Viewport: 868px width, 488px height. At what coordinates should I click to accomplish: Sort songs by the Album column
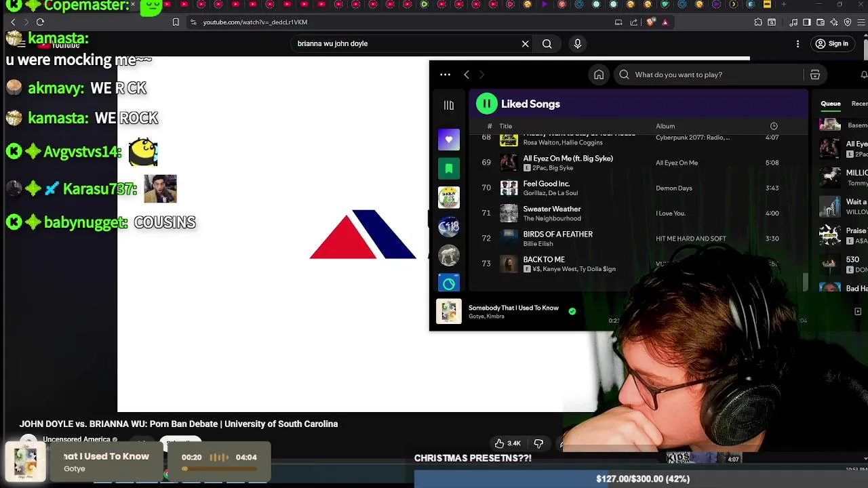(665, 126)
